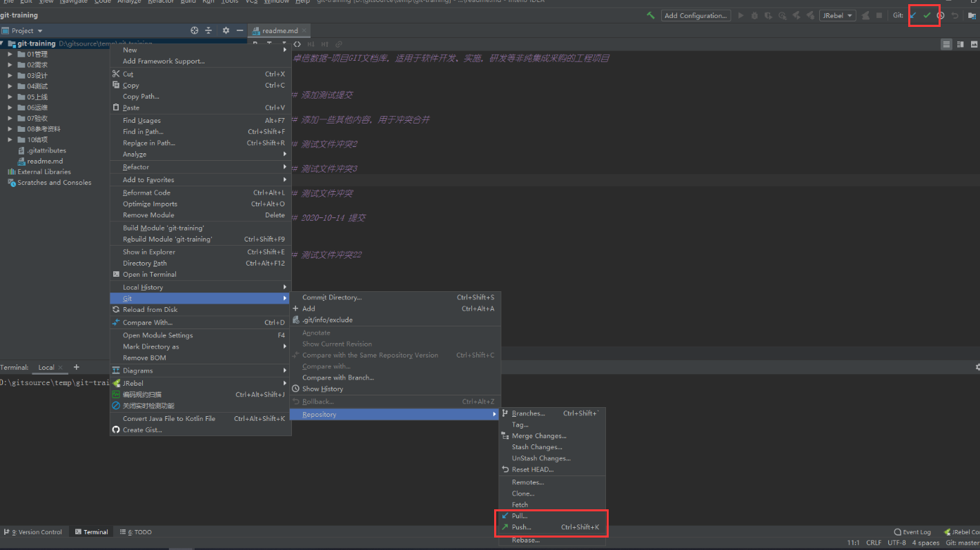Open the JRebel run configuration dropdown

[837, 15]
